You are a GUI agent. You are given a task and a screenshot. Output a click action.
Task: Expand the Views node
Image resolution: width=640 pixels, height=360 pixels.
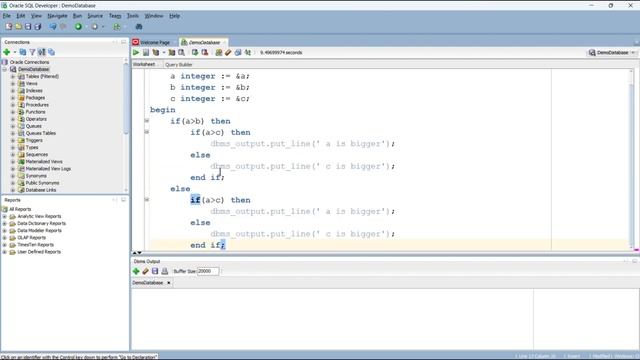(13, 83)
